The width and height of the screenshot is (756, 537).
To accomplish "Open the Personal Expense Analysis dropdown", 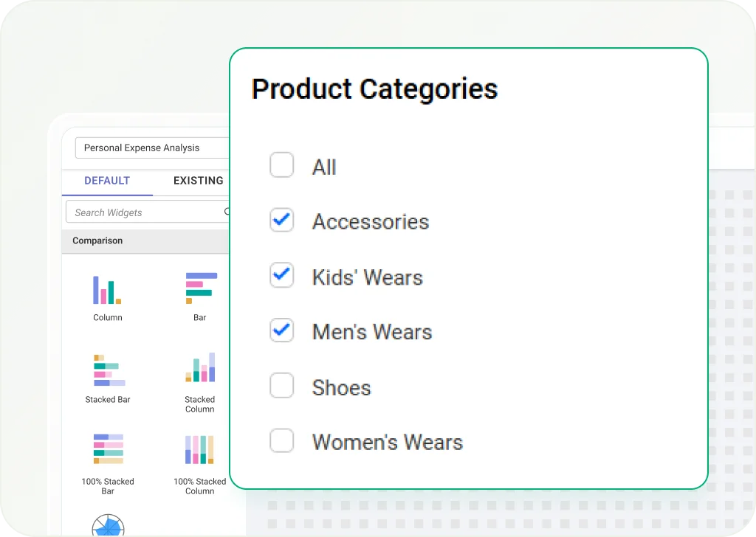I will [x=151, y=148].
